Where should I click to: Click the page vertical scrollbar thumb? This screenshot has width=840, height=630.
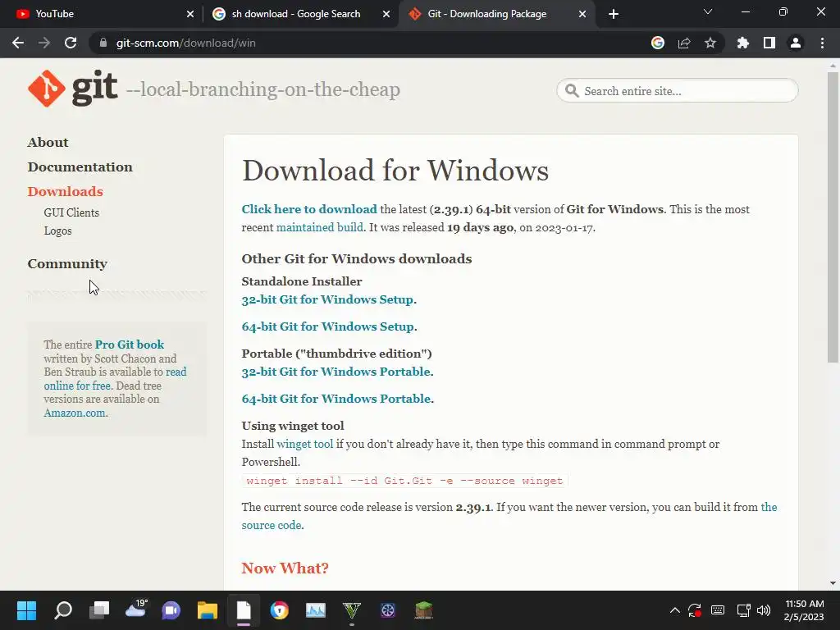(x=833, y=217)
